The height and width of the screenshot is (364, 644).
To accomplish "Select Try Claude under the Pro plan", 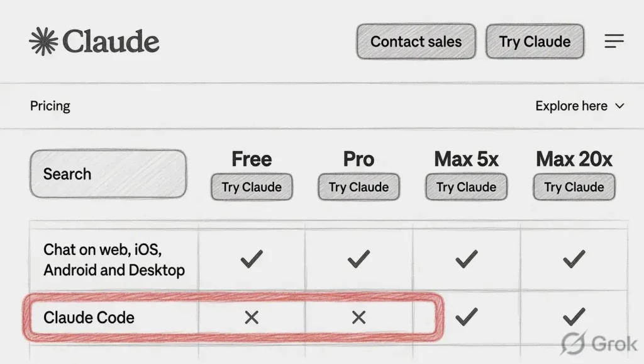I will pos(358,187).
